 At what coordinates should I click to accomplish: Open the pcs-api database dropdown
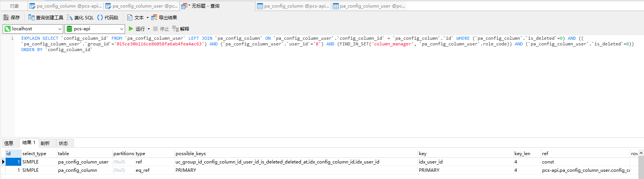pos(121,29)
